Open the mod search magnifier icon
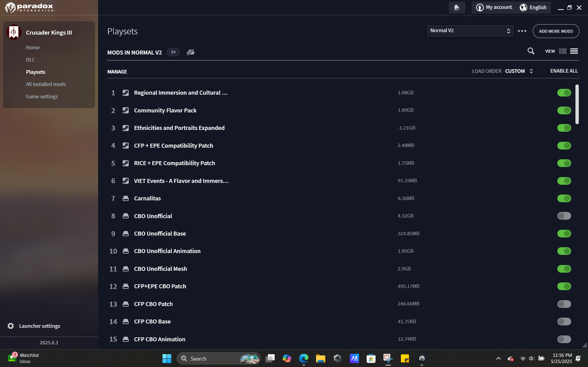 531,51
